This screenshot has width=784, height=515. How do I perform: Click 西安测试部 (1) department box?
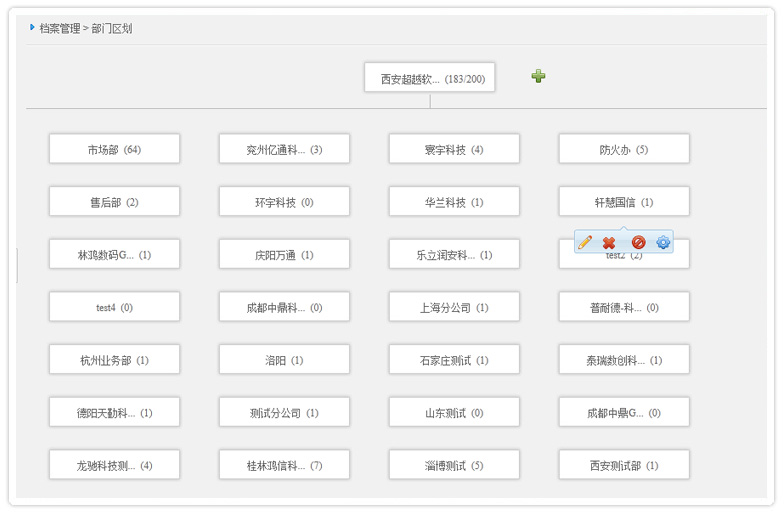[624, 465]
